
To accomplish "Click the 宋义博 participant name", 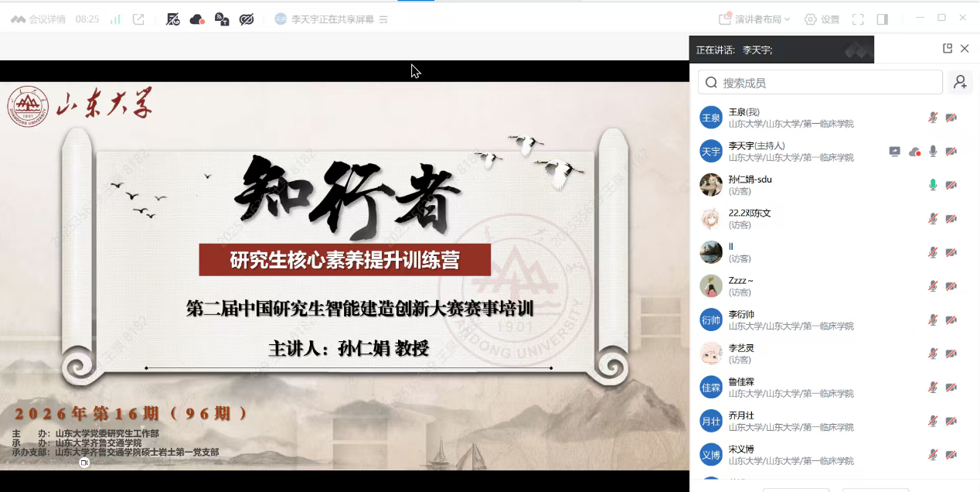I will [741, 449].
